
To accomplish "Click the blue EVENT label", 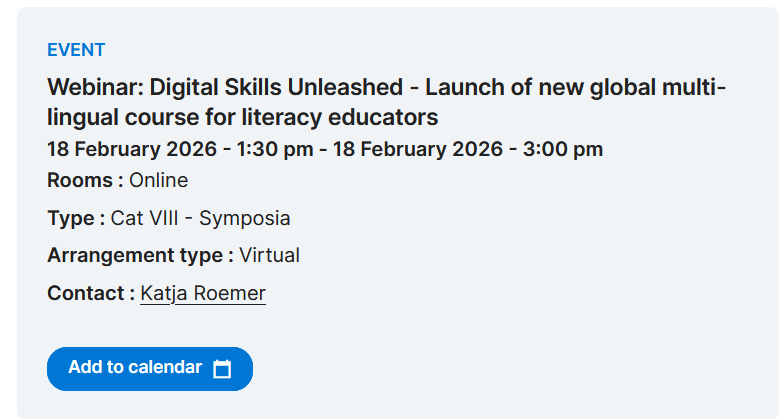I will [76, 50].
